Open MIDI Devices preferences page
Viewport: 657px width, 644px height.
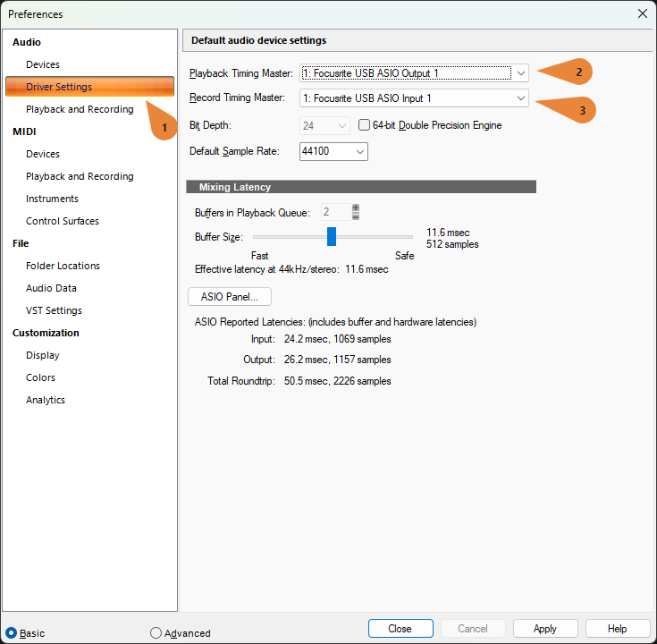tap(43, 154)
